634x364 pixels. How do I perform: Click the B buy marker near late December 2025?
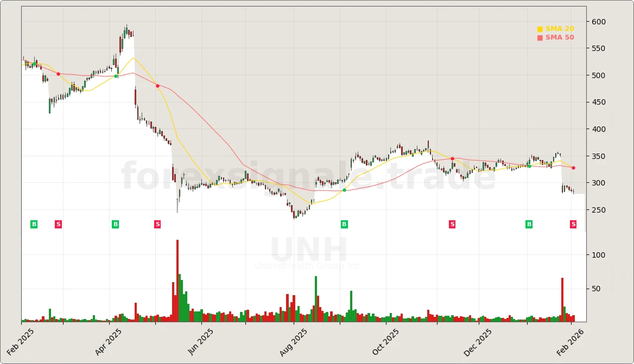528,223
